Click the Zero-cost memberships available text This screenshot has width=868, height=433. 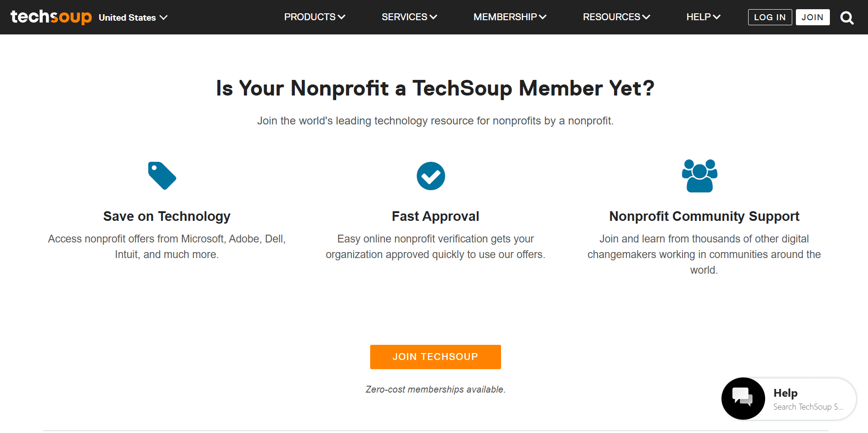(435, 389)
